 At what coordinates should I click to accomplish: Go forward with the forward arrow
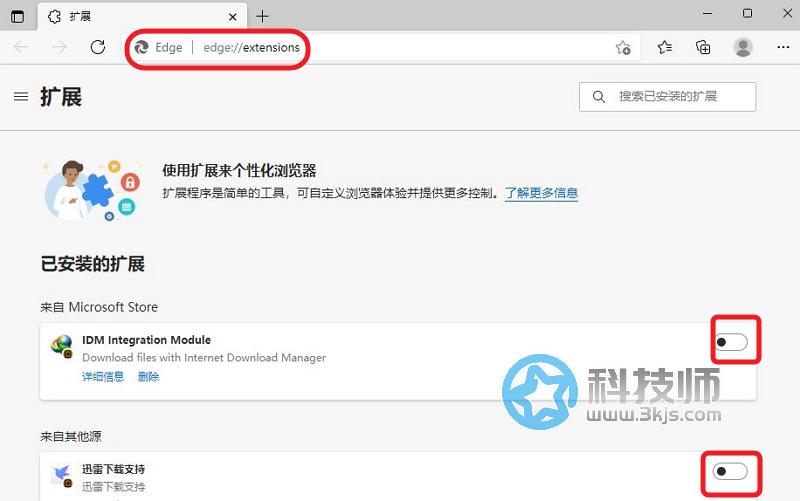tap(60, 47)
